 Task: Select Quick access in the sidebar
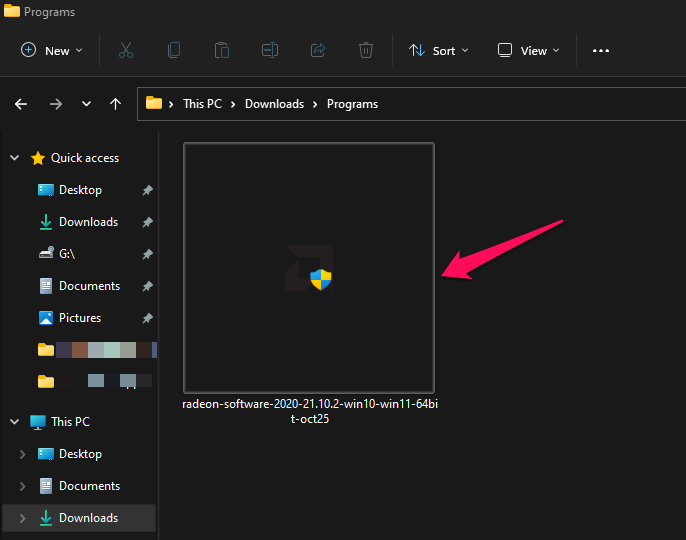click(x=85, y=158)
